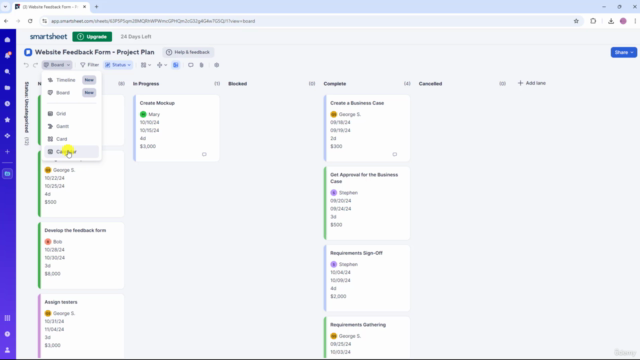
Task: Click the sheet icon beside the title
Action: pos(28,52)
